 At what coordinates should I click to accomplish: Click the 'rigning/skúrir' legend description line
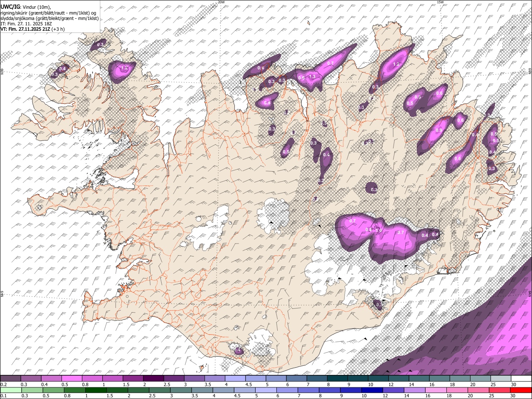click(x=48, y=12)
